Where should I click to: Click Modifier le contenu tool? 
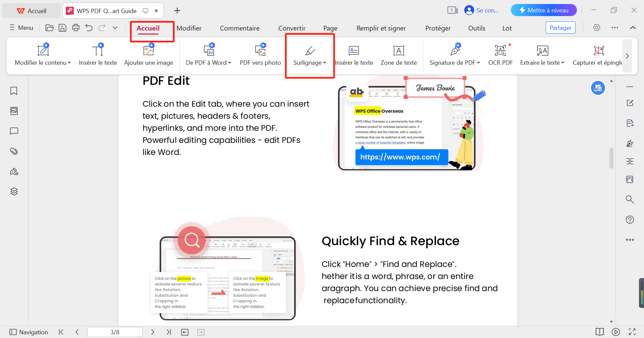43,55
